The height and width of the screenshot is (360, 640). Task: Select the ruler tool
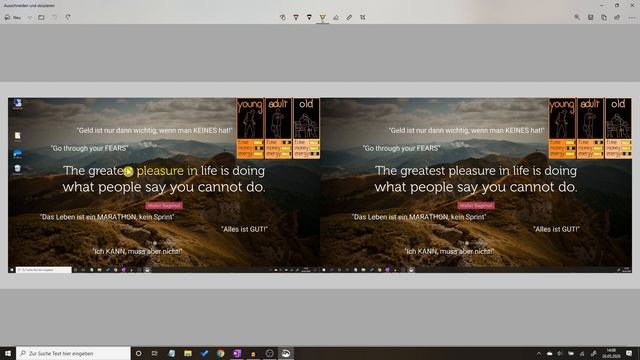pos(349,18)
